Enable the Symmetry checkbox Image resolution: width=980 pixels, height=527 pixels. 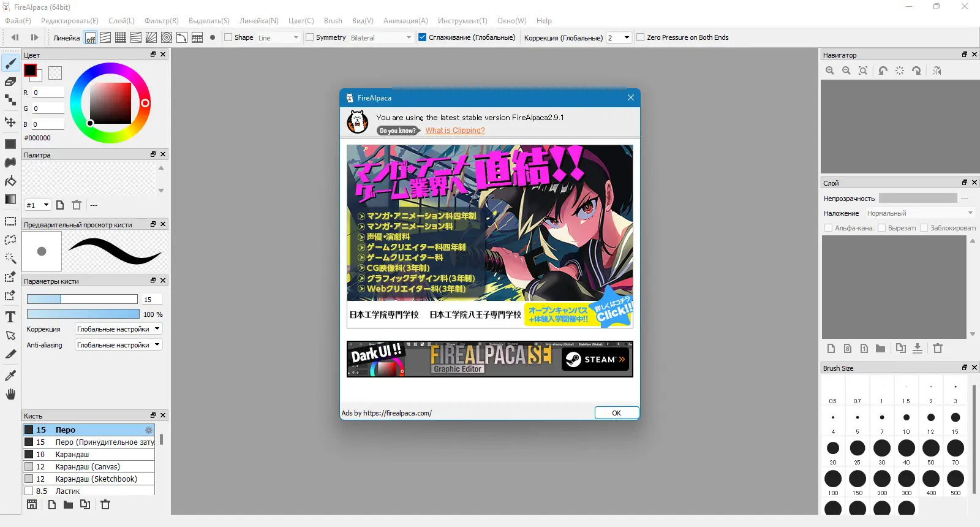[309, 37]
